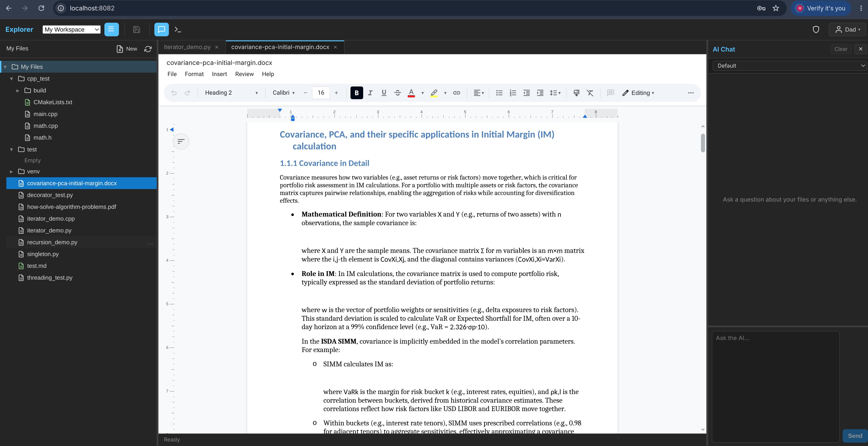Open the toolbar overflow three-dots menu
Viewport: 868px width, 446px height.
click(x=691, y=93)
